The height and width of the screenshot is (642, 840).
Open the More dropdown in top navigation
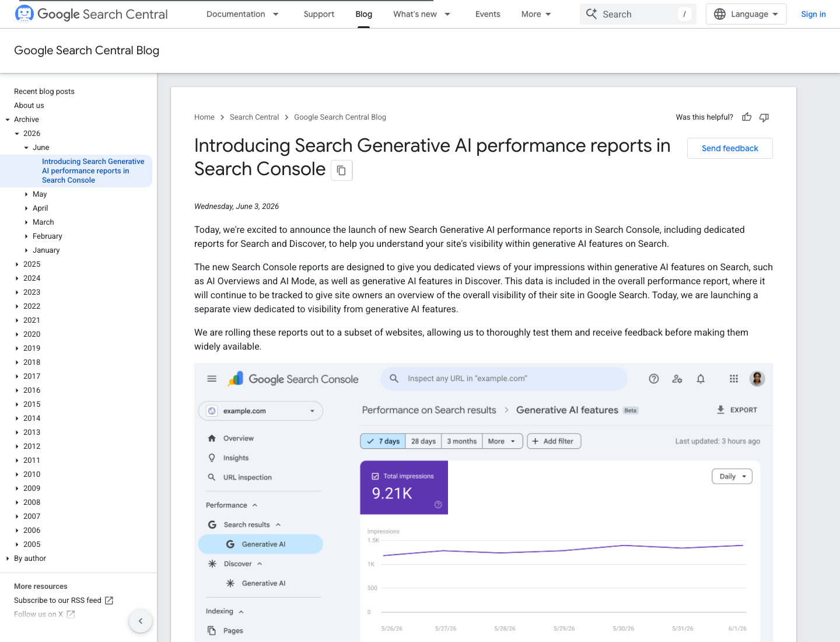(x=536, y=14)
